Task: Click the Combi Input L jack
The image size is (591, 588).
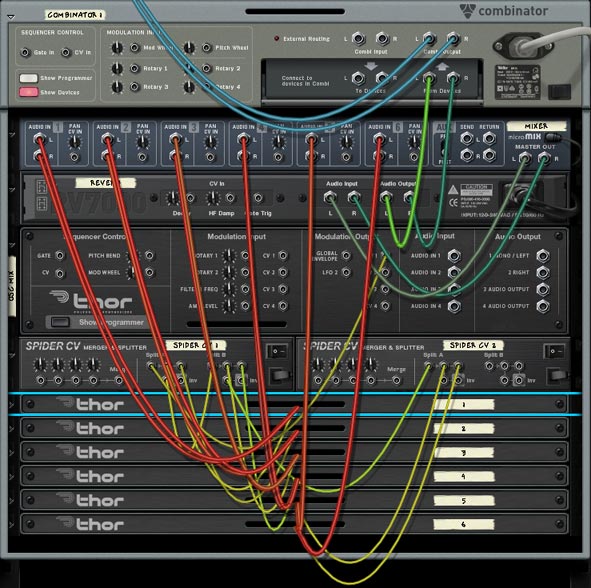Action: 358,38
